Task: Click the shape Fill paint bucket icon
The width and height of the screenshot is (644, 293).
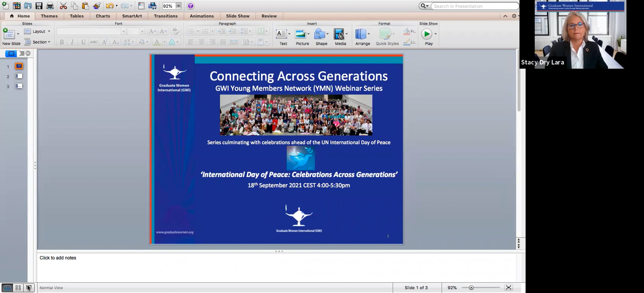Action: click(x=407, y=32)
